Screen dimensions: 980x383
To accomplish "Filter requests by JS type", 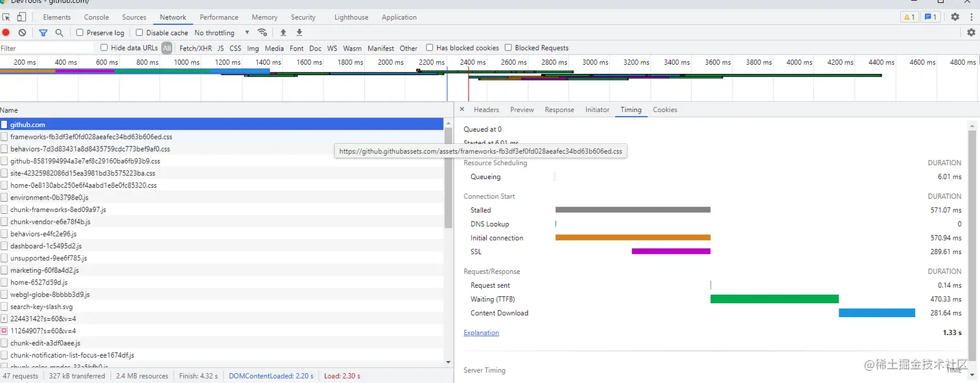I will pos(221,48).
